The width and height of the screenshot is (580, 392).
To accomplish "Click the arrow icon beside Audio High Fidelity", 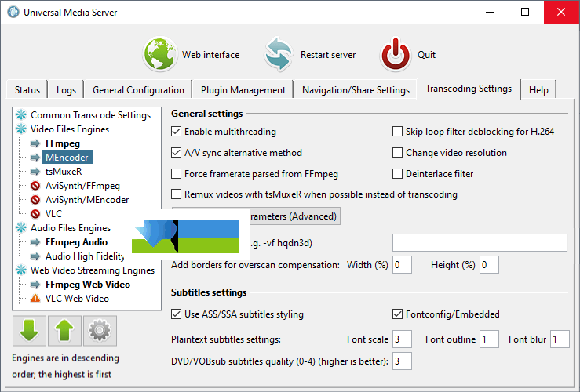I will pyautogui.click(x=35, y=256).
